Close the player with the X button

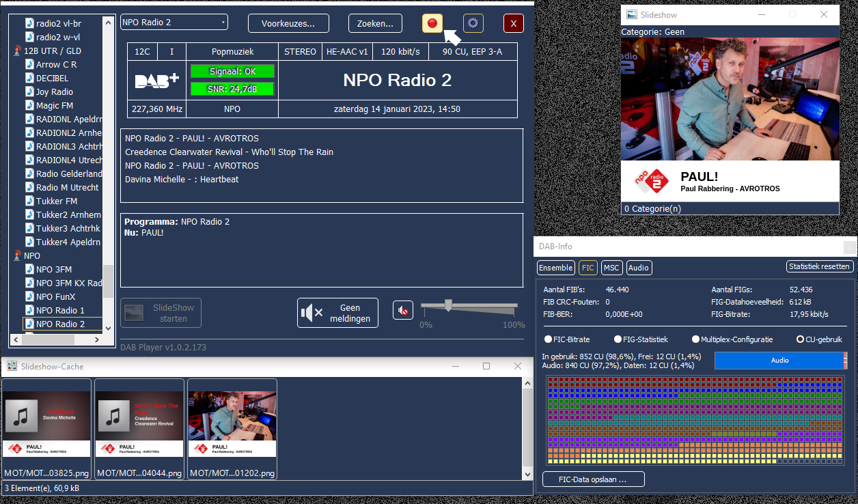pyautogui.click(x=513, y=23)
